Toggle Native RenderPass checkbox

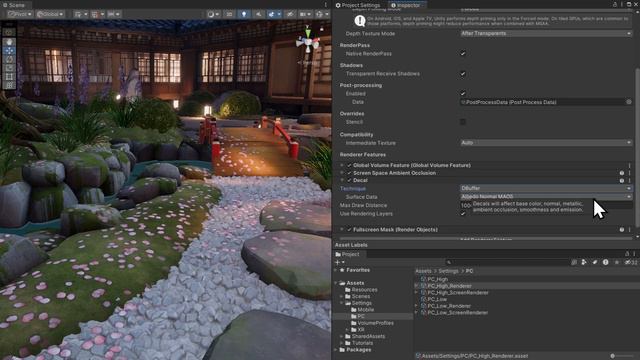(x=463, y=53)
